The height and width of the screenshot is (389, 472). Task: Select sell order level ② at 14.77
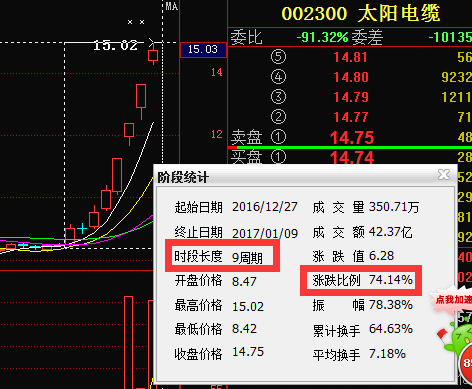tap(350, 117)
